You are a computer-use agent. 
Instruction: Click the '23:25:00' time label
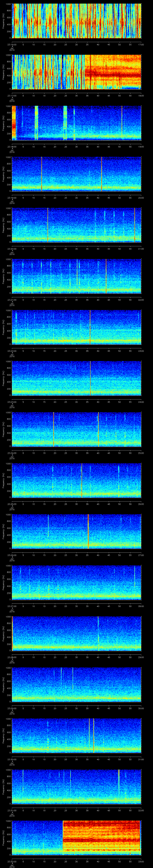coord(12,504)
